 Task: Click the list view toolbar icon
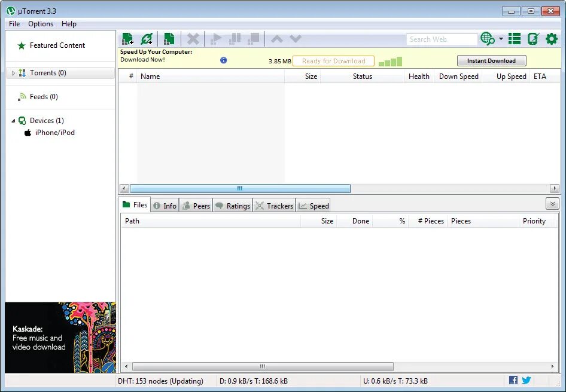515,39
